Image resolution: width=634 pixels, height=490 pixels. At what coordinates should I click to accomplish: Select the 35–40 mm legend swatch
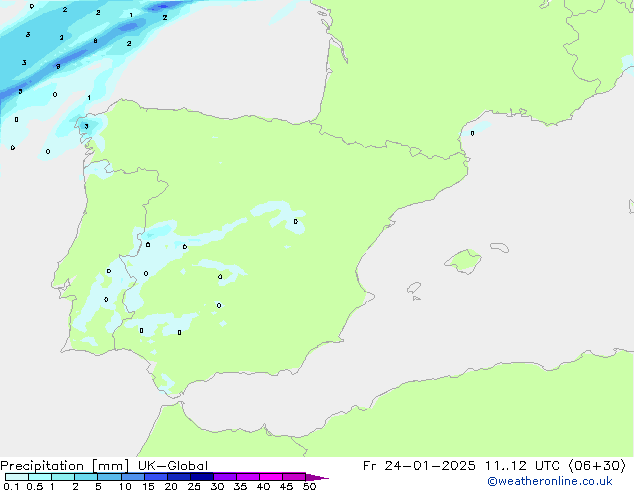point(248,477)
